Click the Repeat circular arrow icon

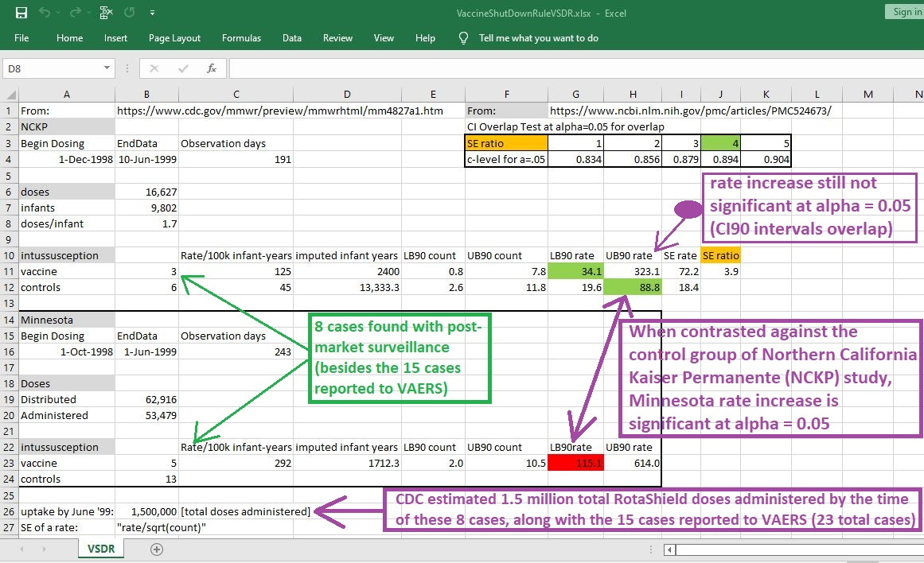pos(129,13)
